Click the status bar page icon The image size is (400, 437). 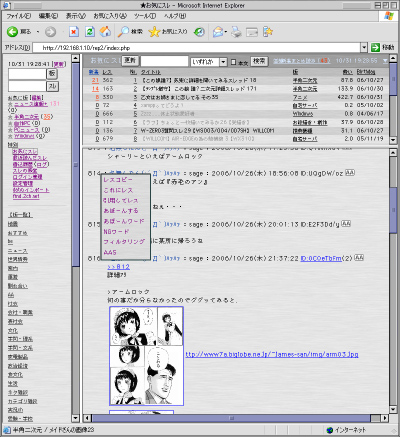7,430
